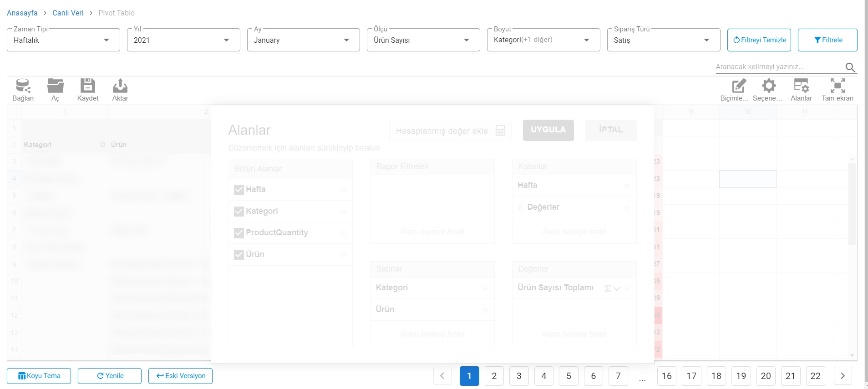This screenshot has height=389, width=868.
Task: Go to the Anasayfa breadcrumb
Action: (22, 13)
